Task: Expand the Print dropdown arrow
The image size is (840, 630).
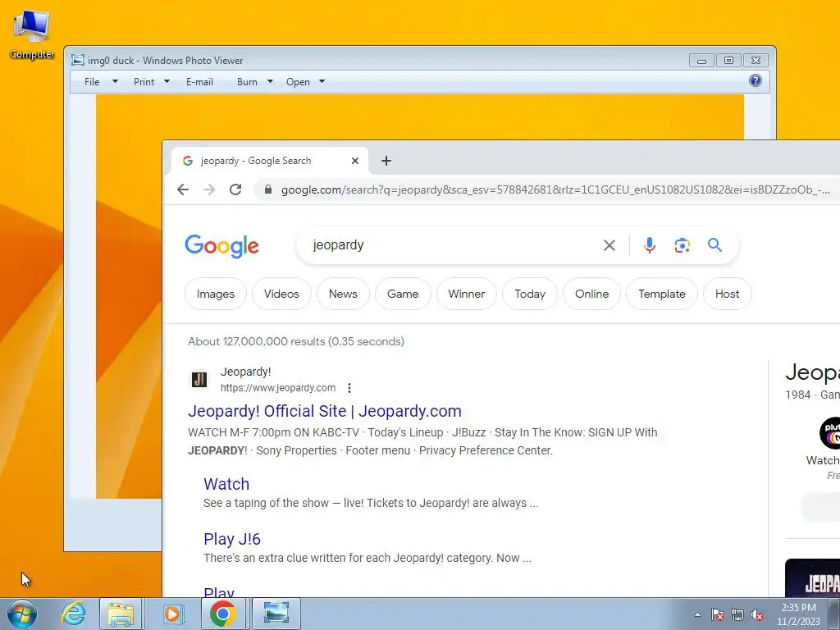Action: point(167,81)
